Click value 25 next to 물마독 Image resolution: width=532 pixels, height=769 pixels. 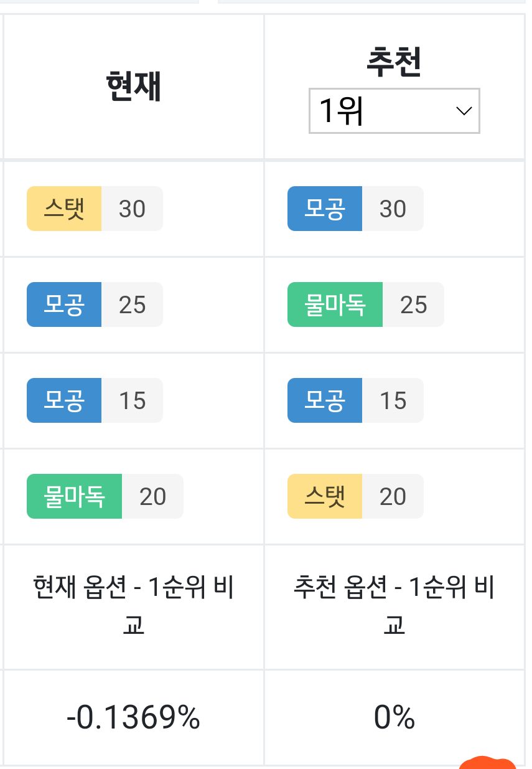(x=414, y=304)
